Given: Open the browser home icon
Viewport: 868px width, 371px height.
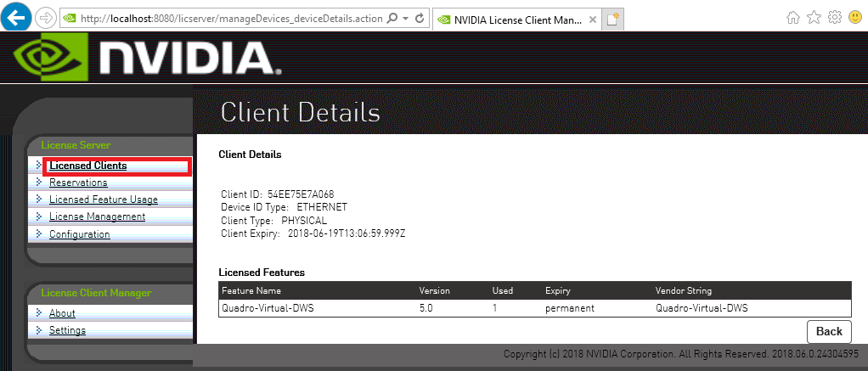Looking at the screenshot, I should pyautogui.click(x=793, y=17).
